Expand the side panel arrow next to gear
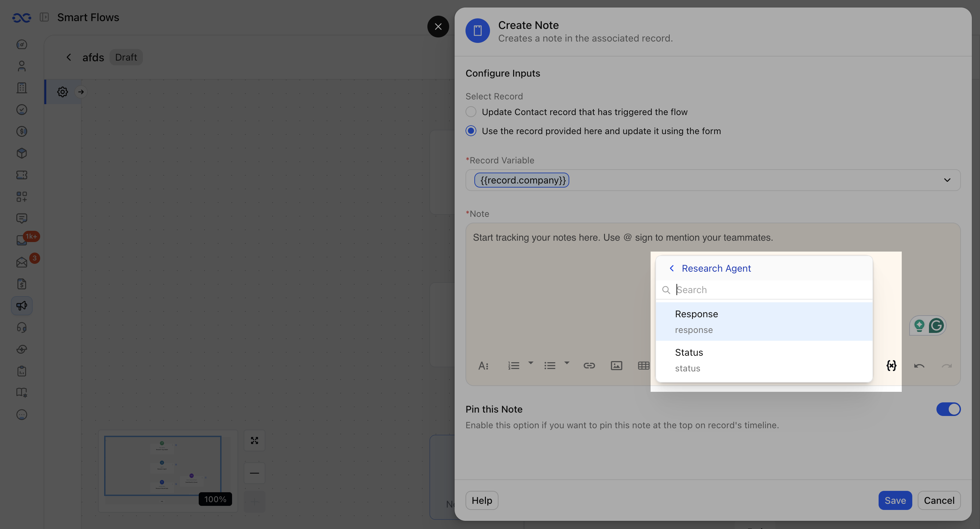Image resolution: width=980 pixels, height=529 pixels. pos(81,92)
